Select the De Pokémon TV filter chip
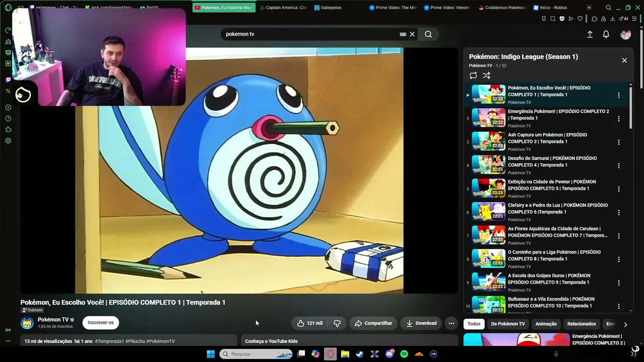Screen dimensions: 644x362 click(x=508, y=324)
